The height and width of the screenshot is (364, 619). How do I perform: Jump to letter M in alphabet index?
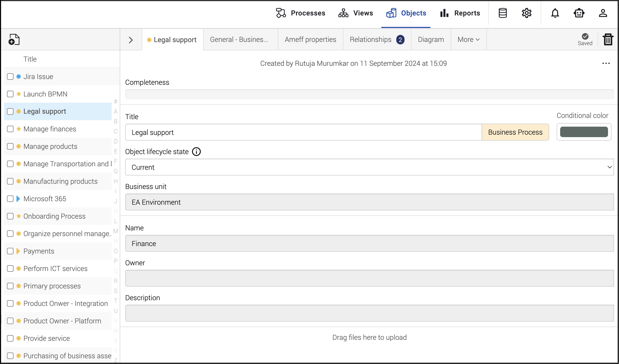(116, 231)
